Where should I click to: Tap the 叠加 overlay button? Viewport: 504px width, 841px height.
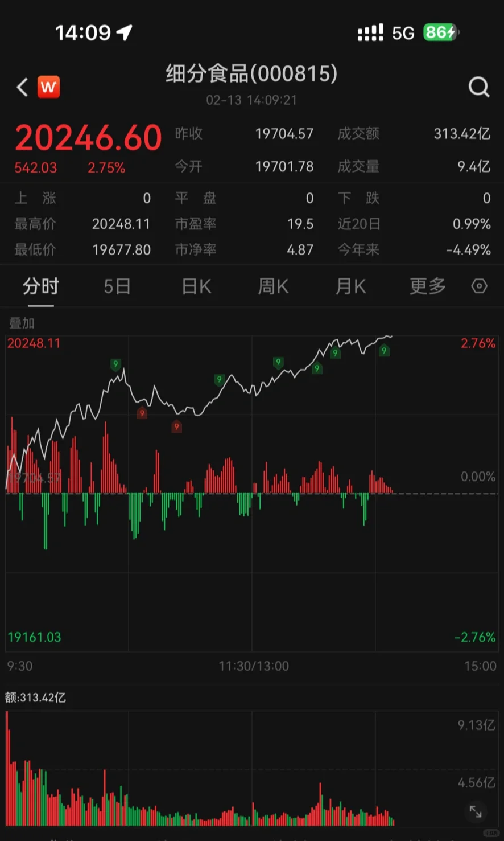[x=22, y=323]
